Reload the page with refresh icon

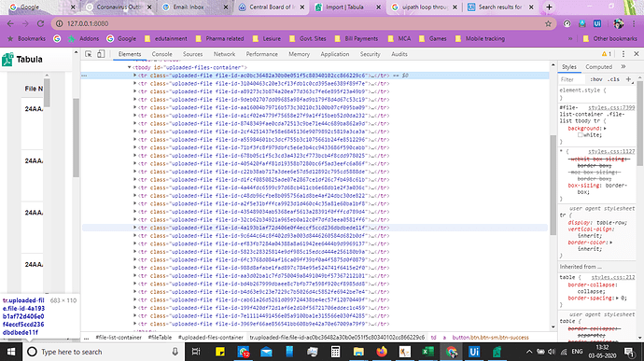coord(40,24)
